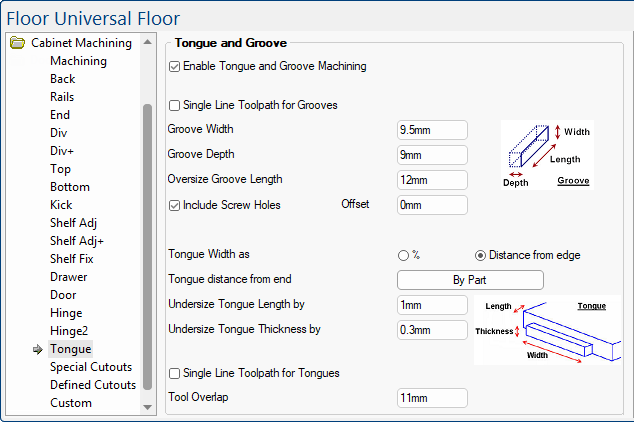
Task: Focus the Tool Overlap input box
Action: coord(432,398)
